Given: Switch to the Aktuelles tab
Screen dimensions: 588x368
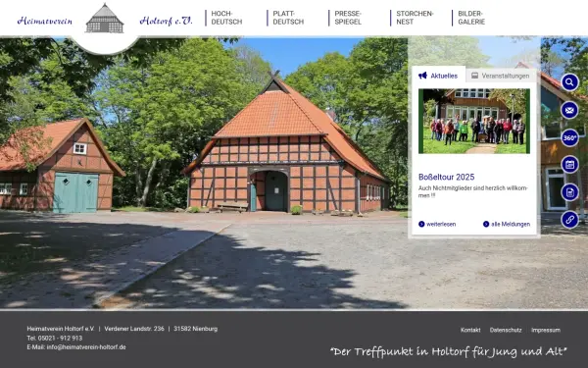Looking at the screenshot, I should 438,76.
